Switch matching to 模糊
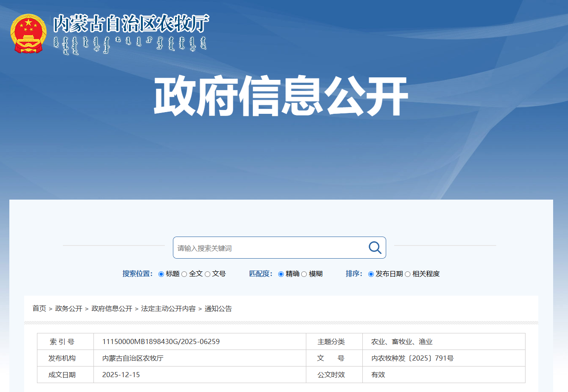Viewport: 568px width, 392px height. (304, 274)
